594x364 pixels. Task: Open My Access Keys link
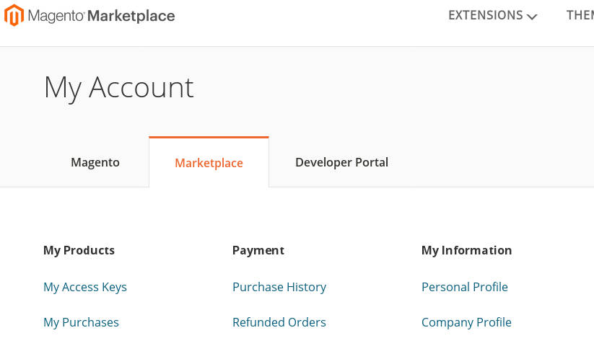[x=85, y=287]
